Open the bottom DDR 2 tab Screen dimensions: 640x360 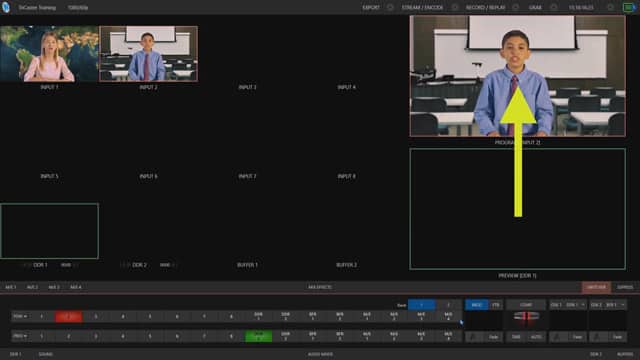click(x=596, y=354)
